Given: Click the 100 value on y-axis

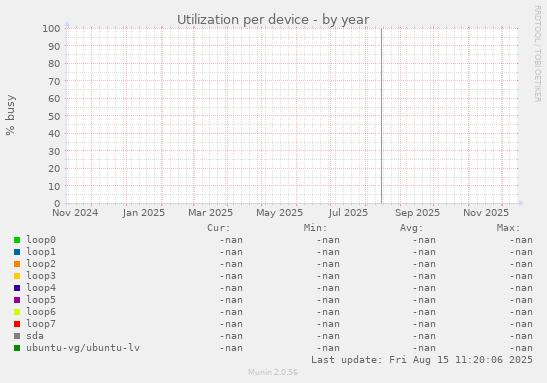Looking at the screenshot, I should pyautogui.click(x=51, y=29).
